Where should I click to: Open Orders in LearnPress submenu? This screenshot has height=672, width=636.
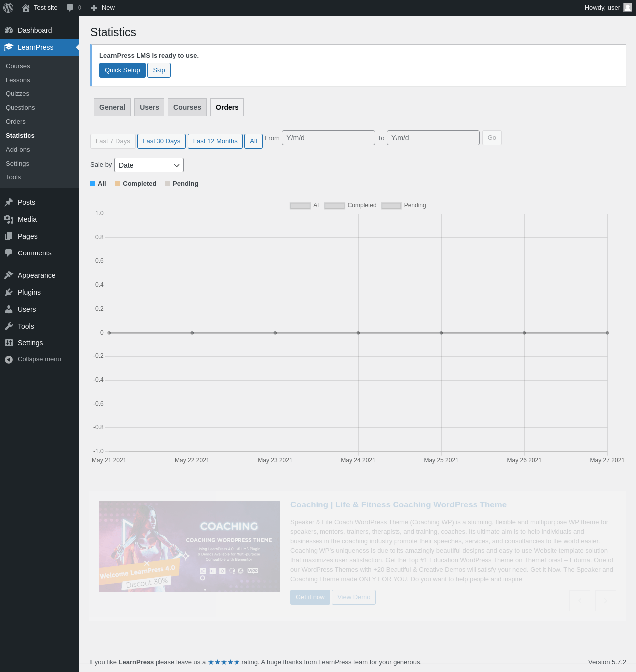16,122
